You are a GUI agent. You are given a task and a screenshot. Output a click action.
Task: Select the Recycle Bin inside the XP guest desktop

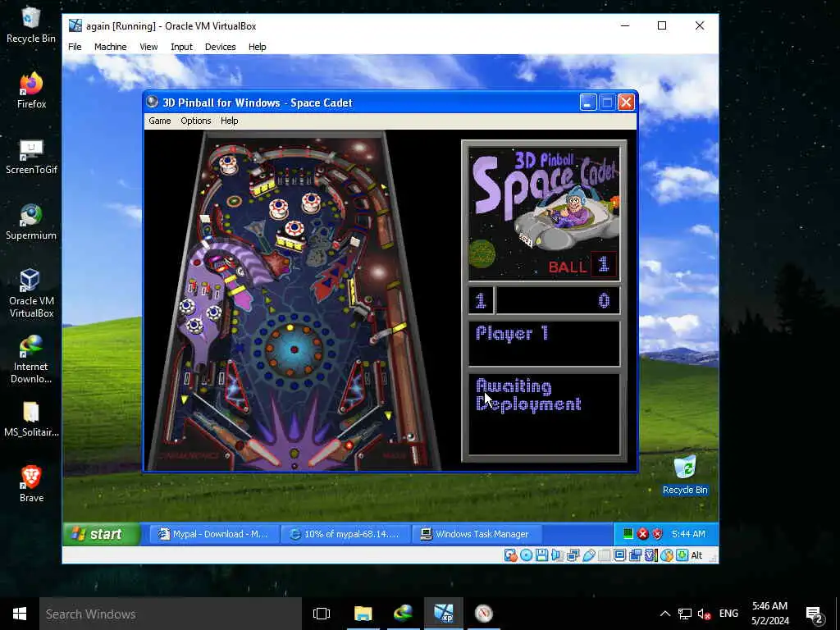(x=685, y=475)
